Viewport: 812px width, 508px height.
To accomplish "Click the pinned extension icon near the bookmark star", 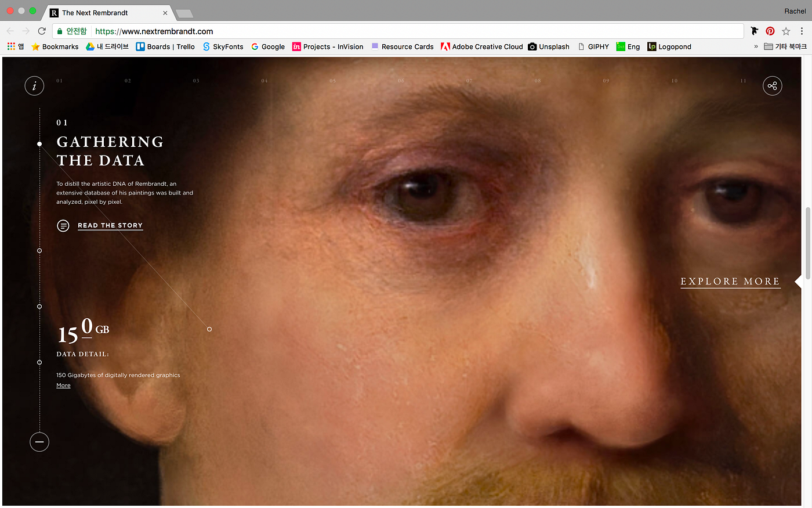I will click(754, 31).
